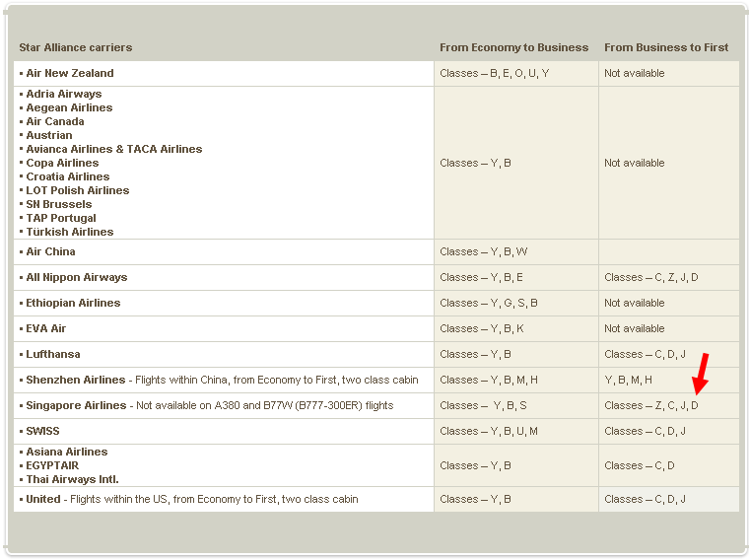This screenshot has height=560, width=749.
Task: Click the SWISS carrier entry
Action: point(42,431)
